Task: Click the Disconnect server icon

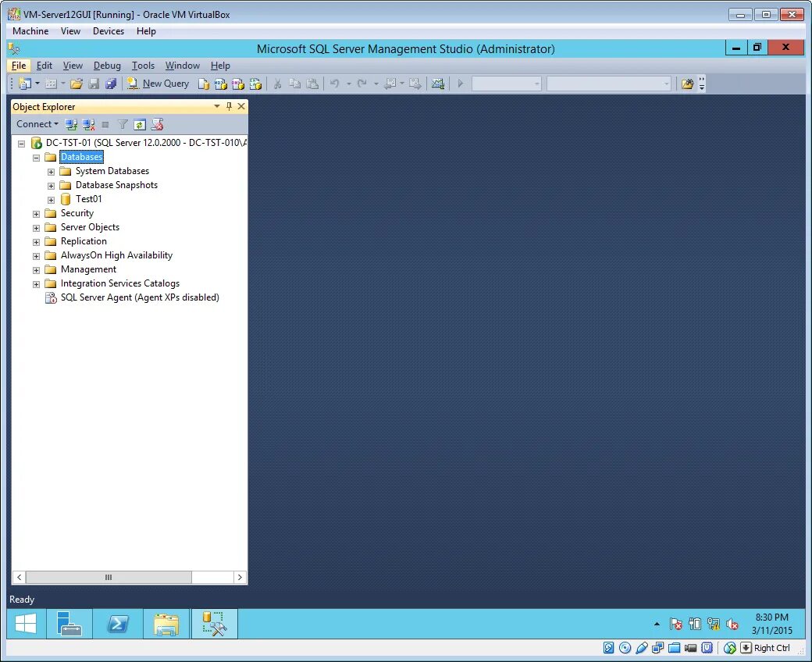Action: pyautogui.click(x=88, y=124)
